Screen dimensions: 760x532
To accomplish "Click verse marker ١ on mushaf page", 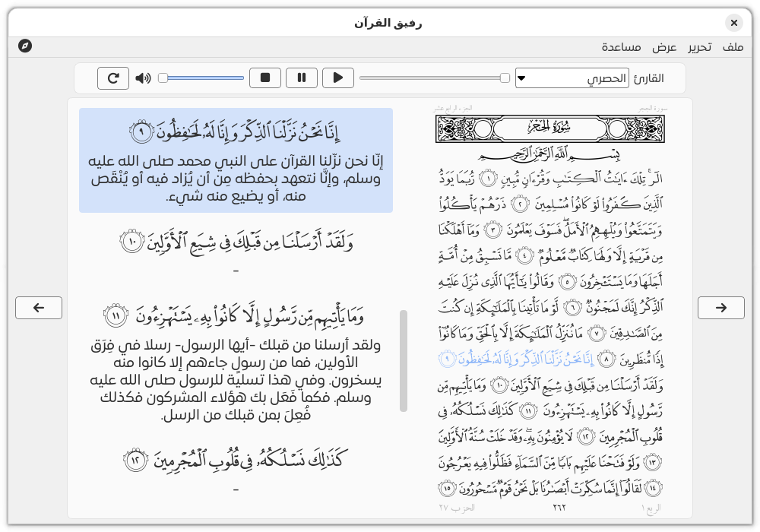I will point(488,179).
